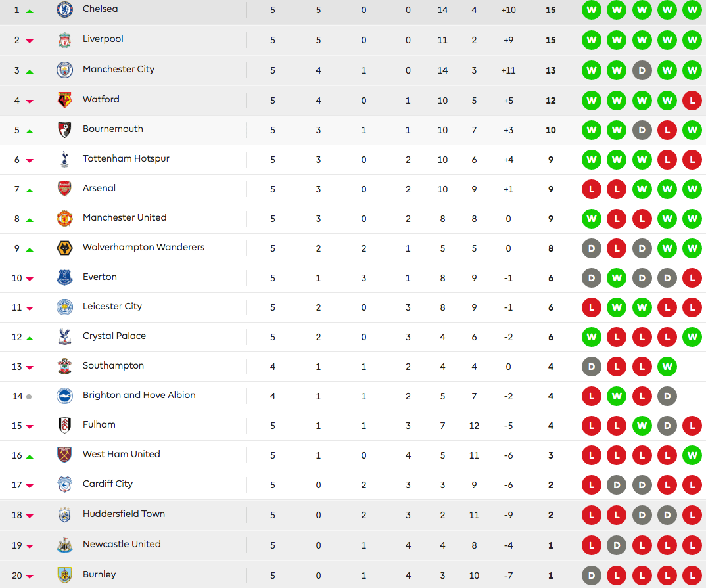Click the Burnley club crest
This screenshot has width=706, height=588.
click(x=64, y=574)
